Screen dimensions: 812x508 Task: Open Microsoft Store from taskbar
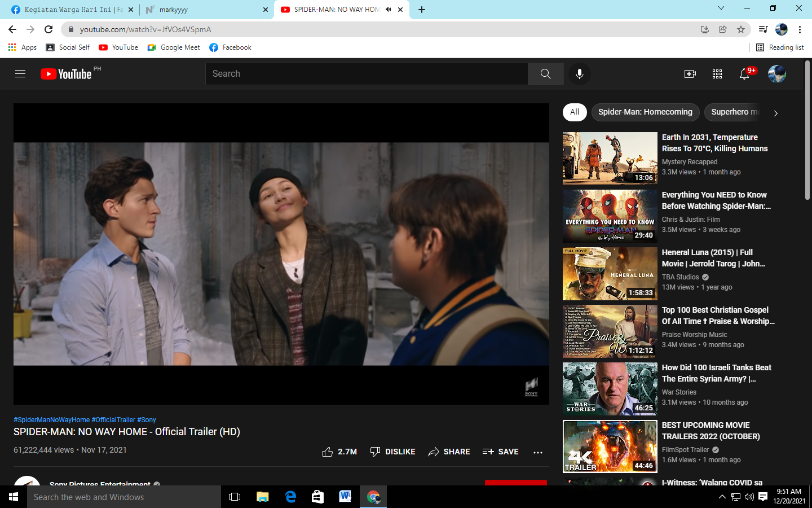tap(318, 497)
